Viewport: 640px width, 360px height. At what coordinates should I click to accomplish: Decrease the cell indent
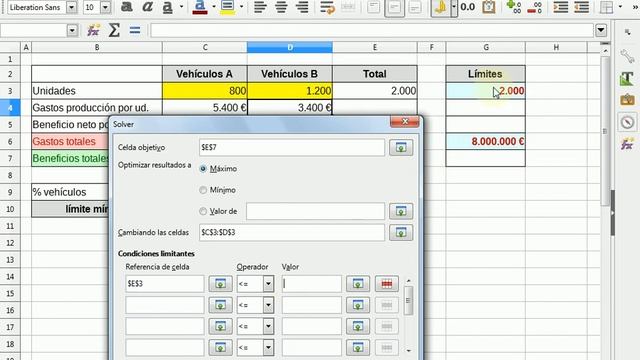(x=581, y=7)
